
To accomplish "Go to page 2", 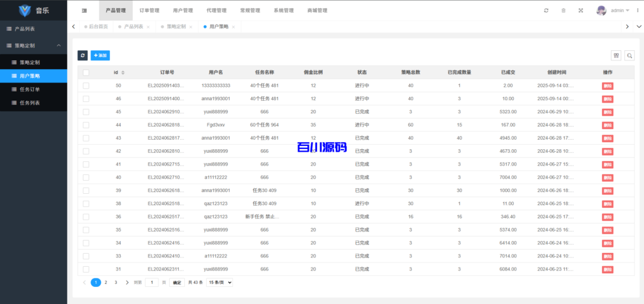I will click(106, 283).
